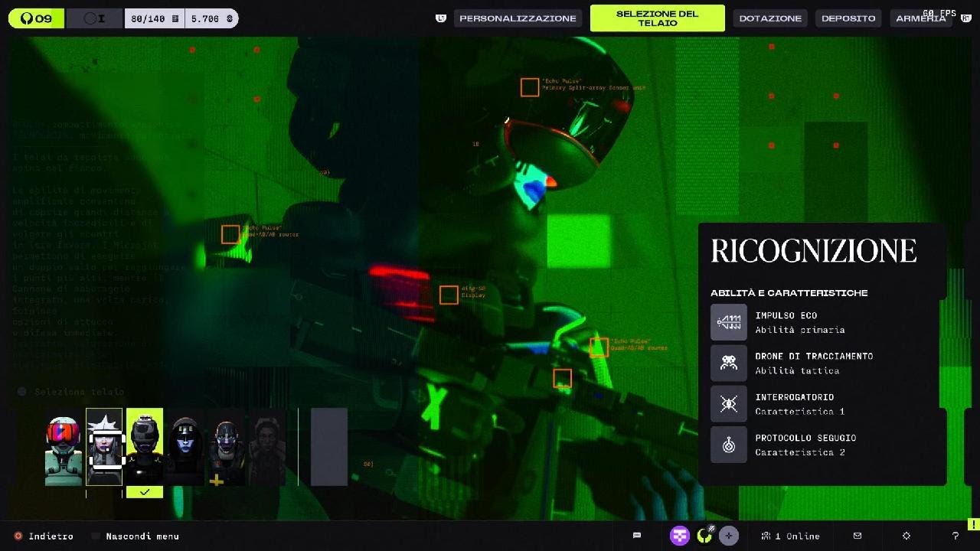Click the 5.706 credits counter
This screenshot has width=980, height=551.
point(211,18)
